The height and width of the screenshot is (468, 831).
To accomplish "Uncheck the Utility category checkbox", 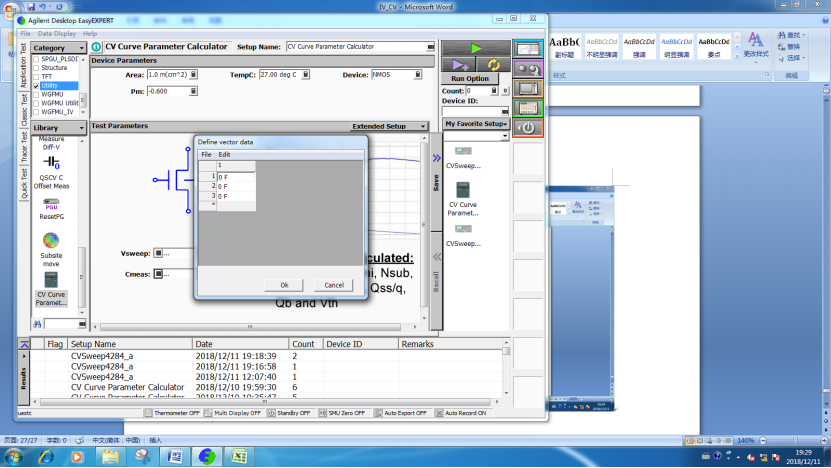I will pyautogui.click(x=36, y=86).
